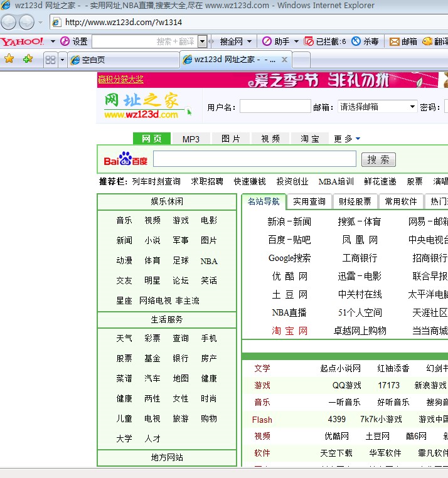Screen dimensions: 448x478
Task: Open the Favorites star icon
Action: point(9,59)
